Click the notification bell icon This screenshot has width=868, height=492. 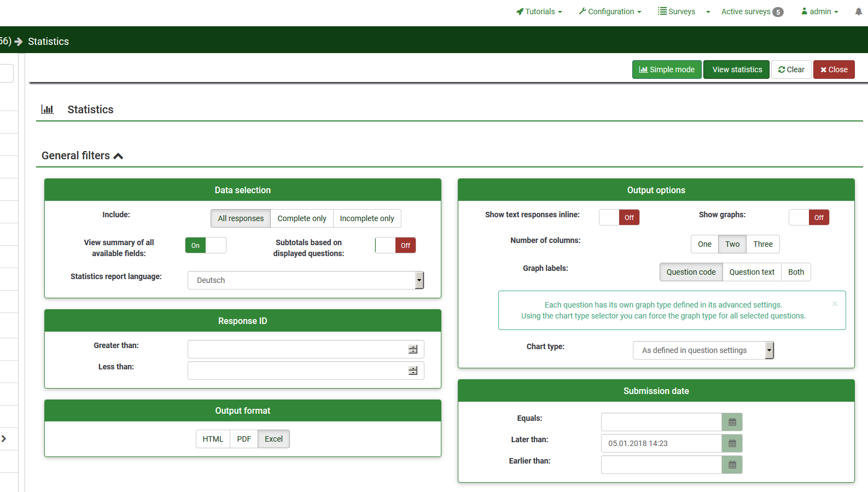point(858,11)
